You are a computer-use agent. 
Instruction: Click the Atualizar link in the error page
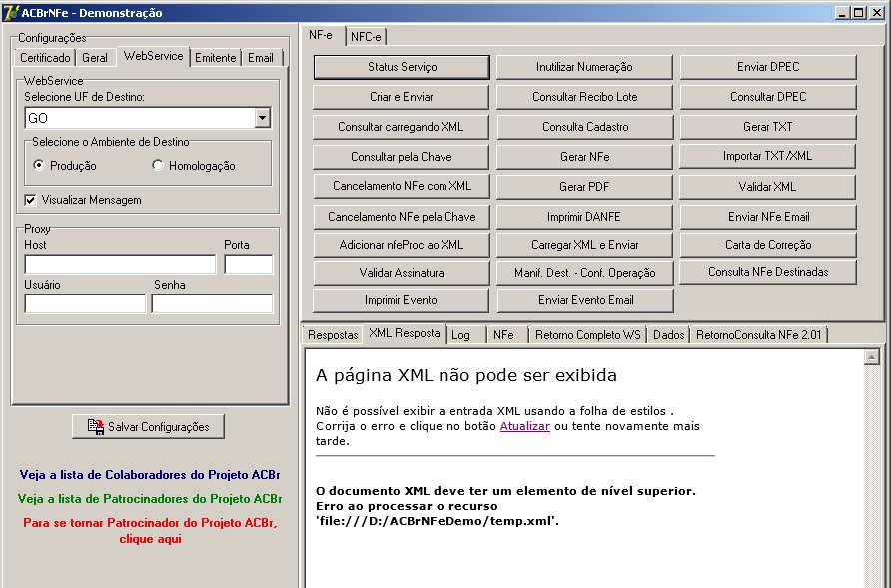[525, 426]
